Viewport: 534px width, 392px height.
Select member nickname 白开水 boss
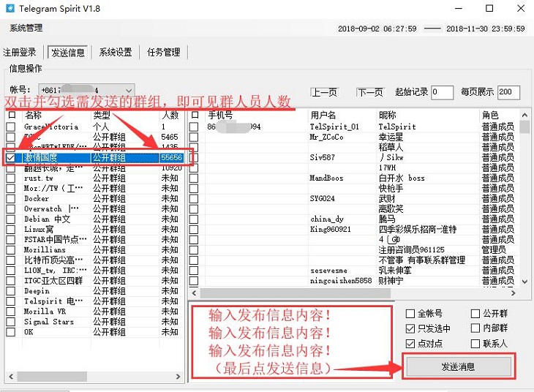[402, 178]
